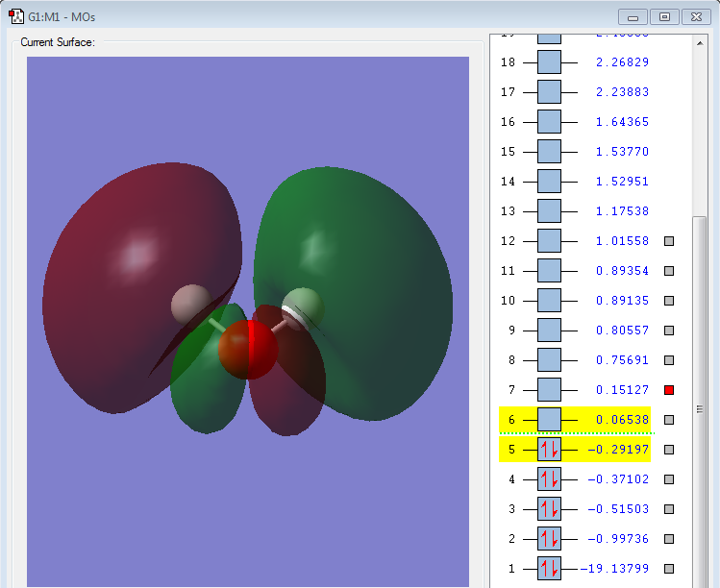The height and width of the screenshot is (588, 720).
Task: Toggle the gray surface marker beside MO 1
Action: pos(670,569)
